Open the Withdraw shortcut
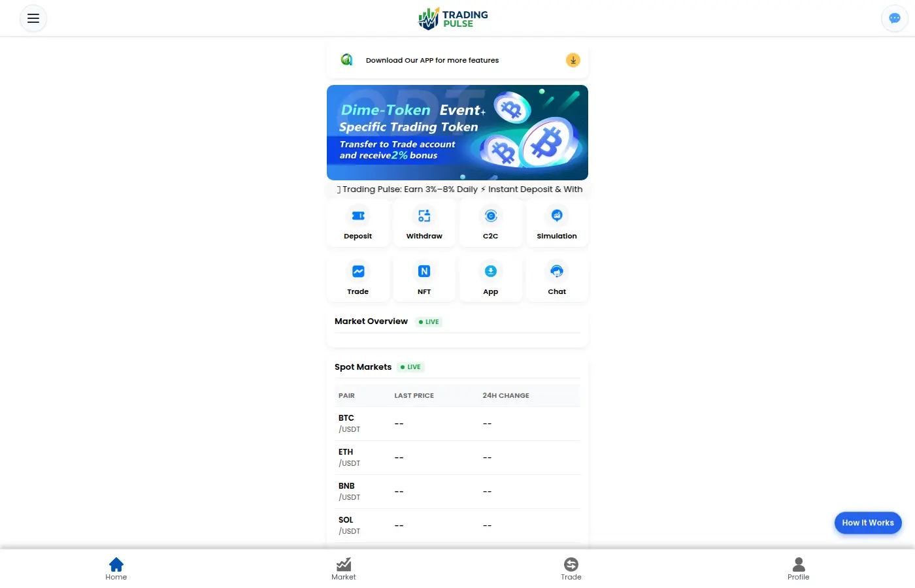Image resolution: width=915 pixels, height=588 pixels. pos(424,223)
